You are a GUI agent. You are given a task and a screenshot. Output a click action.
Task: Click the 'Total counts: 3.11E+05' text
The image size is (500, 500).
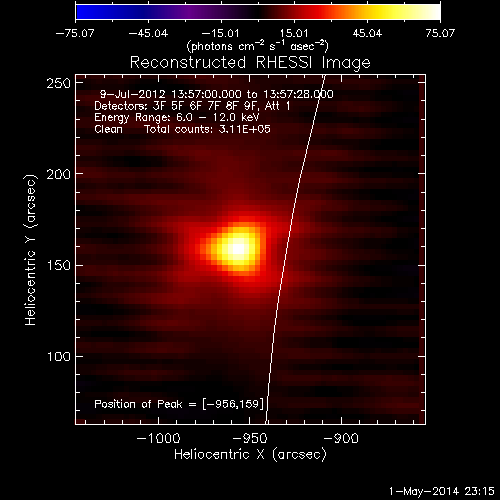click(x=207, y=129)
